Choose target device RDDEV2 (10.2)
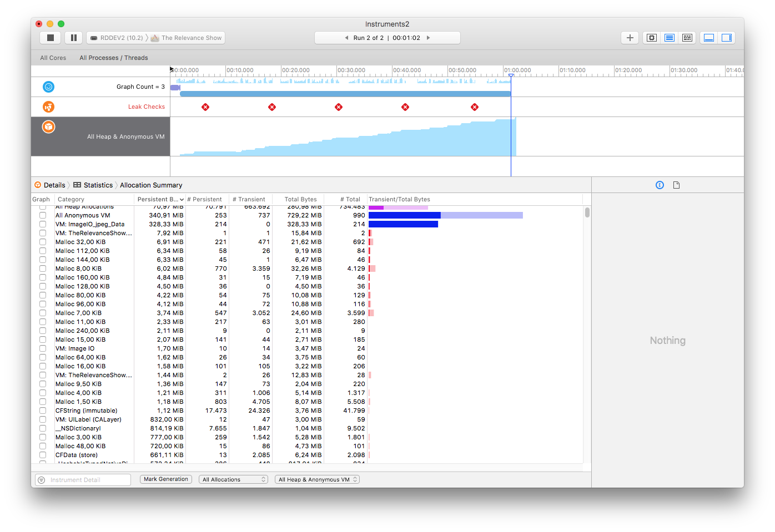 (x=117, y=38)
